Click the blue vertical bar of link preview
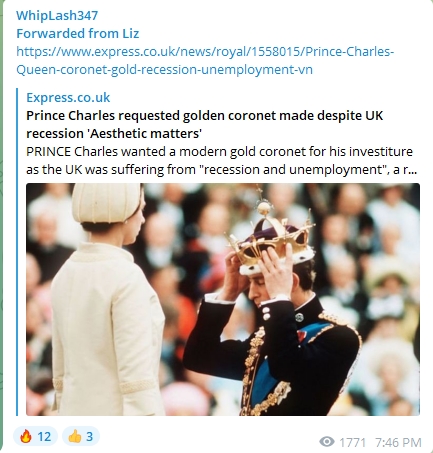 [x=17, y=252]
